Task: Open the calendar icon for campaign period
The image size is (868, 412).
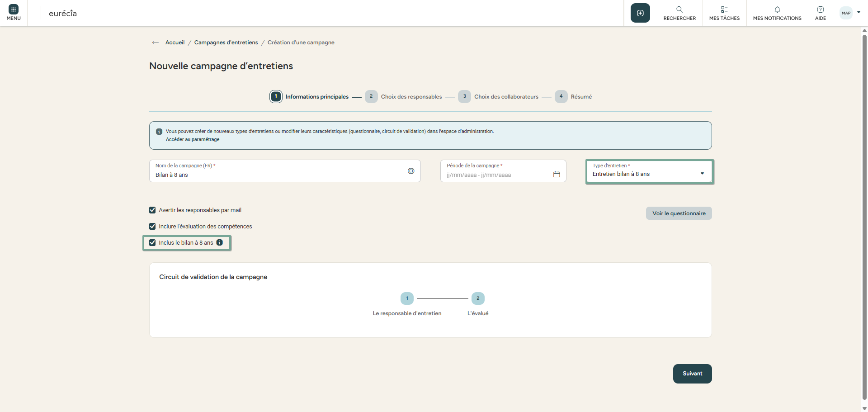Action: (557, 175)
